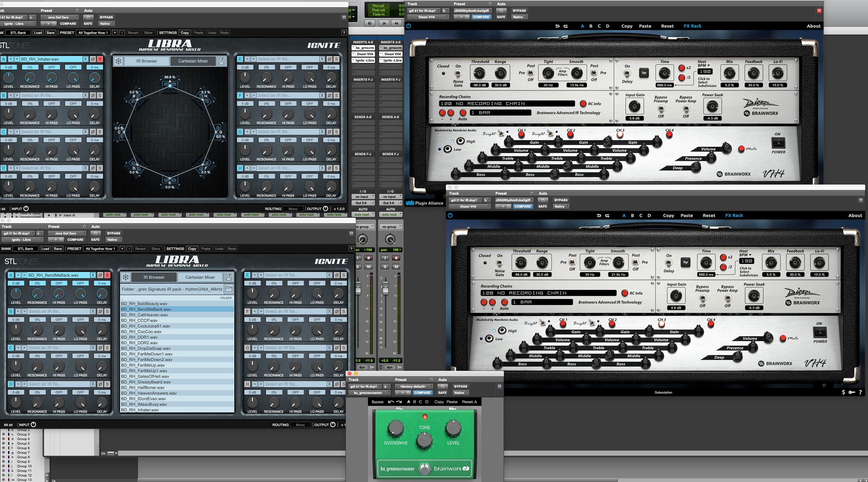Click the snowflake freeze icon in top Libra
Image resolution: width=868 pixels, height=482 pixels.
coord(118,61)
